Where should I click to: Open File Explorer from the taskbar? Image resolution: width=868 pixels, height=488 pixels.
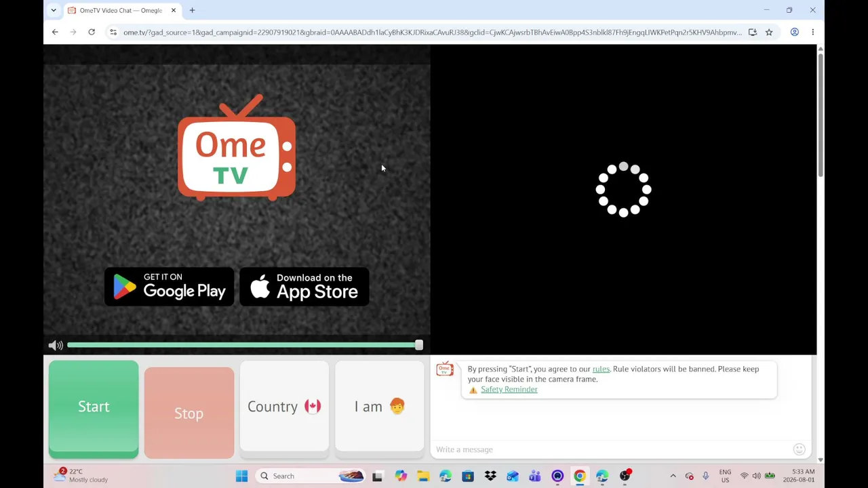(423, 476)
